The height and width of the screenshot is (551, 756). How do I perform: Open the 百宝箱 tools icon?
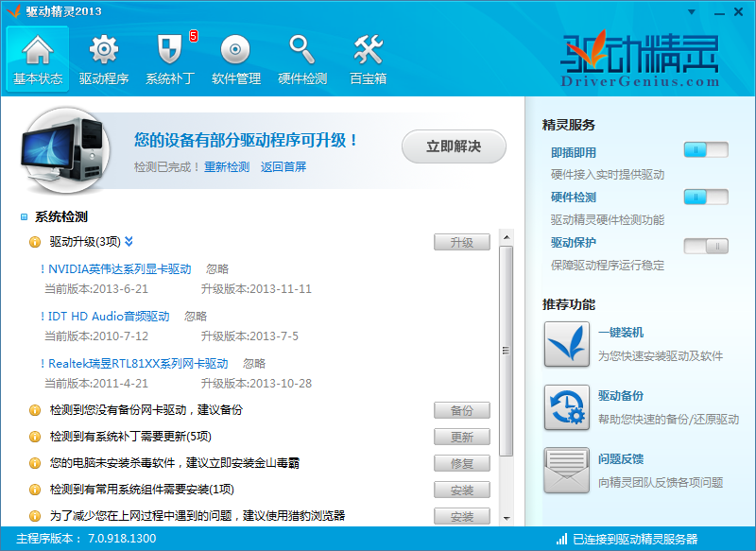(368, 50)
